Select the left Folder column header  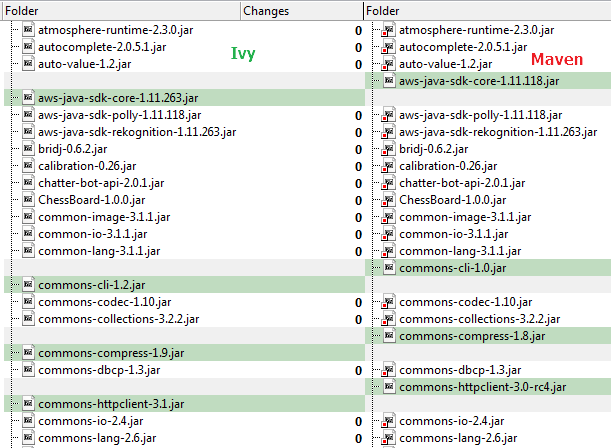click(121, 11)
